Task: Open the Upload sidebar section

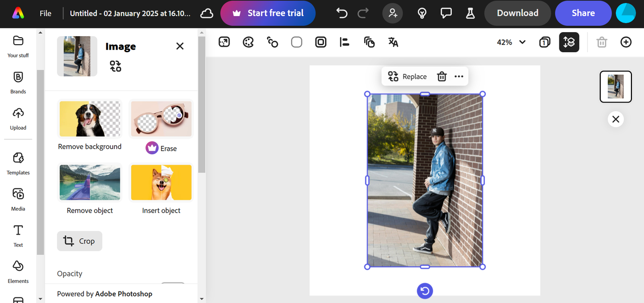Action: (18, 119)
